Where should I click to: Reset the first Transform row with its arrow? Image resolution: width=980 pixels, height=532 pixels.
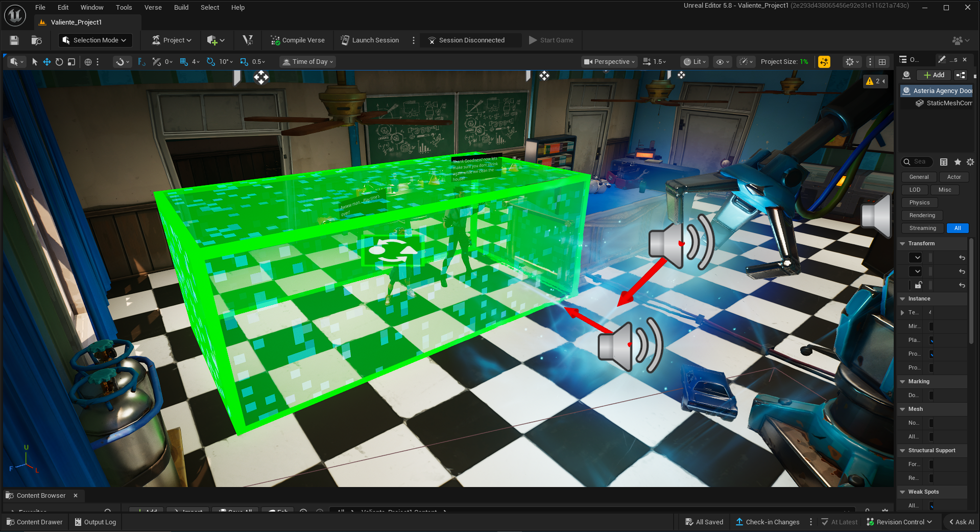(962, 258)
